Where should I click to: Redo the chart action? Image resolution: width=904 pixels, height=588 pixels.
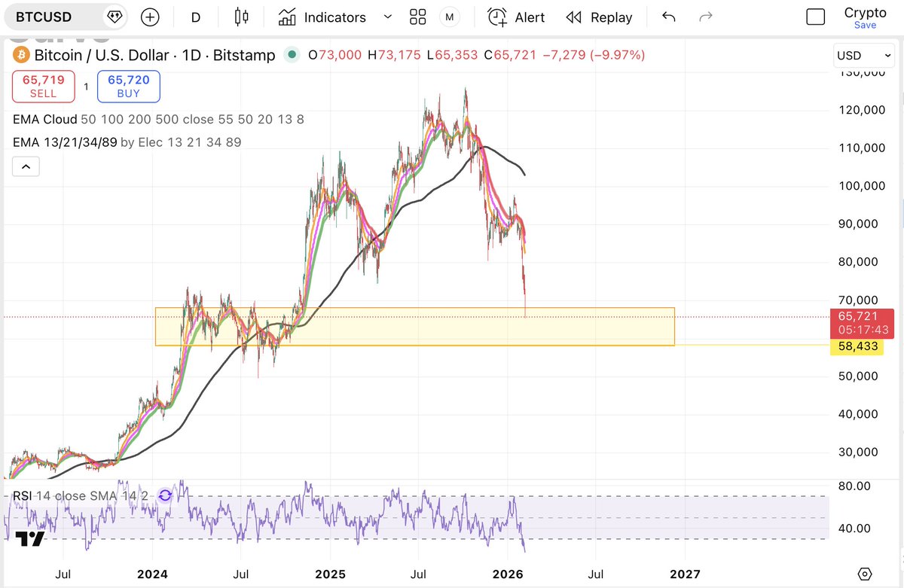click(706, 17)
